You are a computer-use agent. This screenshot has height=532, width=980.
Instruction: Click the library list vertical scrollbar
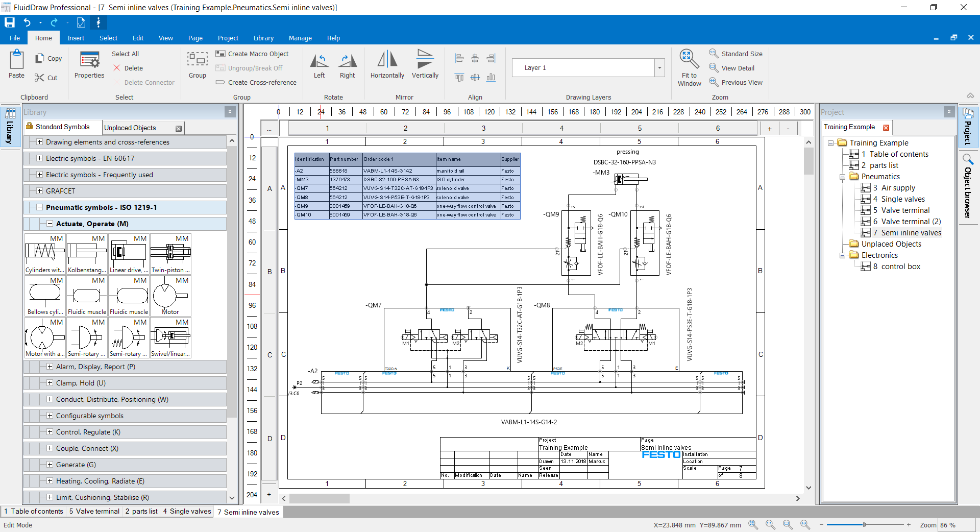[232, 281]
